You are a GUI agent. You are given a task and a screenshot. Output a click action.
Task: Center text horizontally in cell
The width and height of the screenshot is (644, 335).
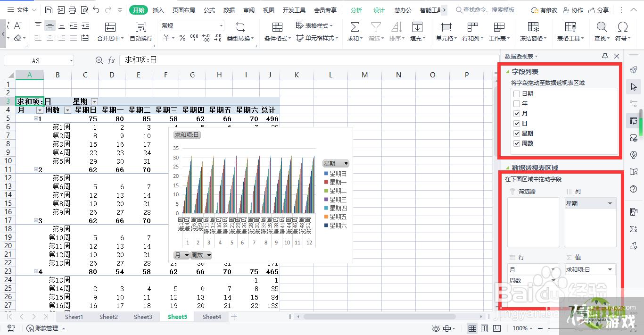[x=50, y=38]
